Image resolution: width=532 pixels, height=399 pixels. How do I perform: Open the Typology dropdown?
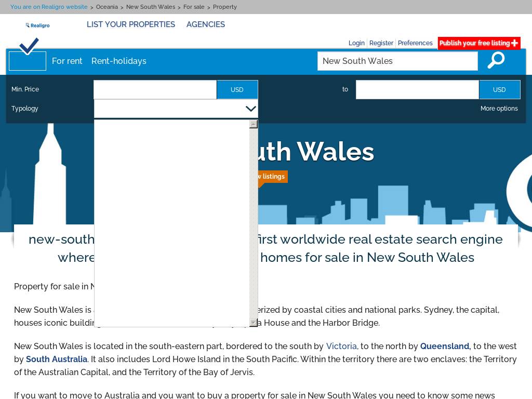[x=176, y=109]
